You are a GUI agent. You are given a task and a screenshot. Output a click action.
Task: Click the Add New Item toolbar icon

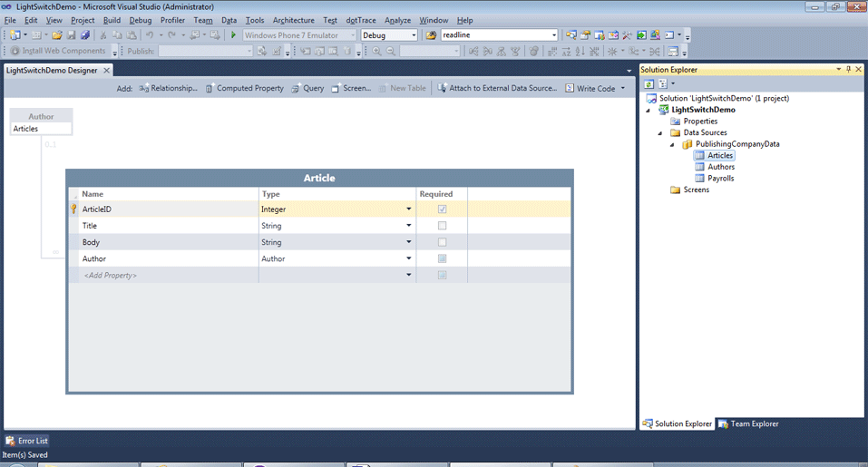pos(36,34)
